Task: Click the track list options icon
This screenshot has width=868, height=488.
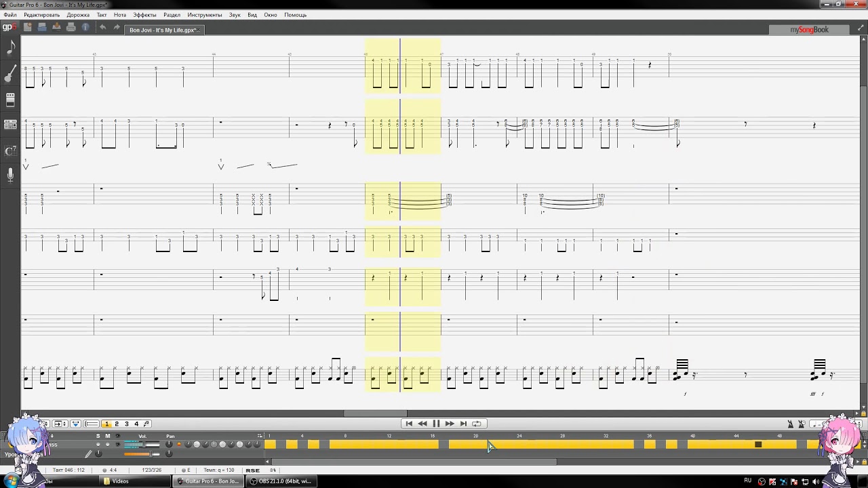Action: click(260, 436)
